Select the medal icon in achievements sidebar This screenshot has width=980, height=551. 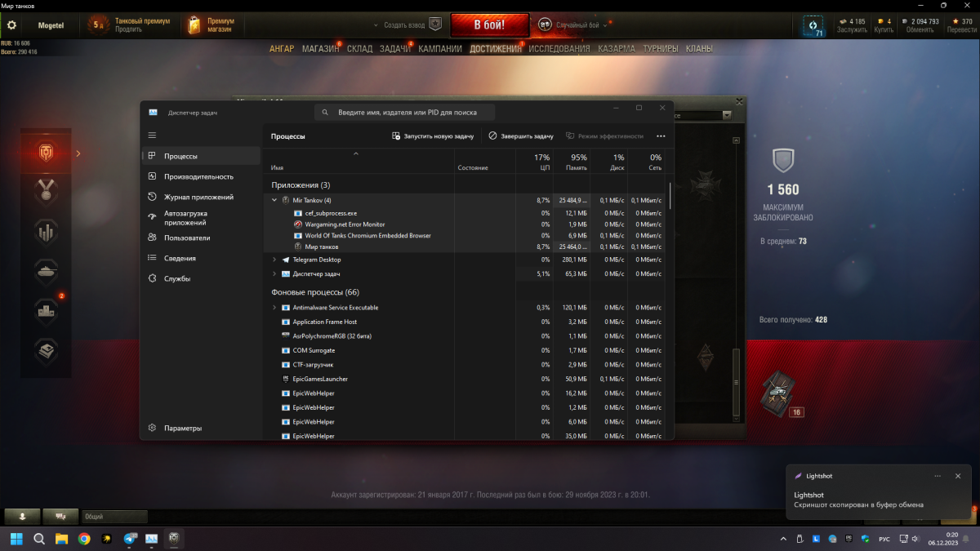pos(46,192)
